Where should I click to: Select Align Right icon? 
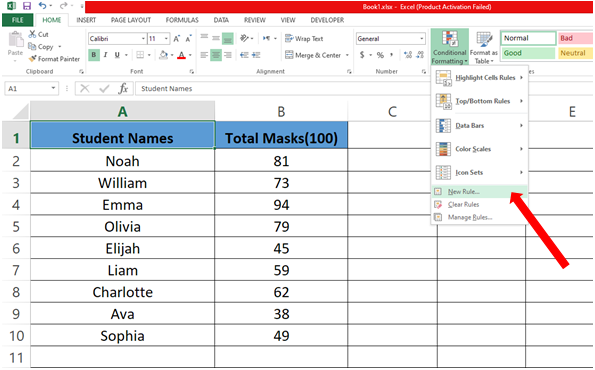click(228, 55)
